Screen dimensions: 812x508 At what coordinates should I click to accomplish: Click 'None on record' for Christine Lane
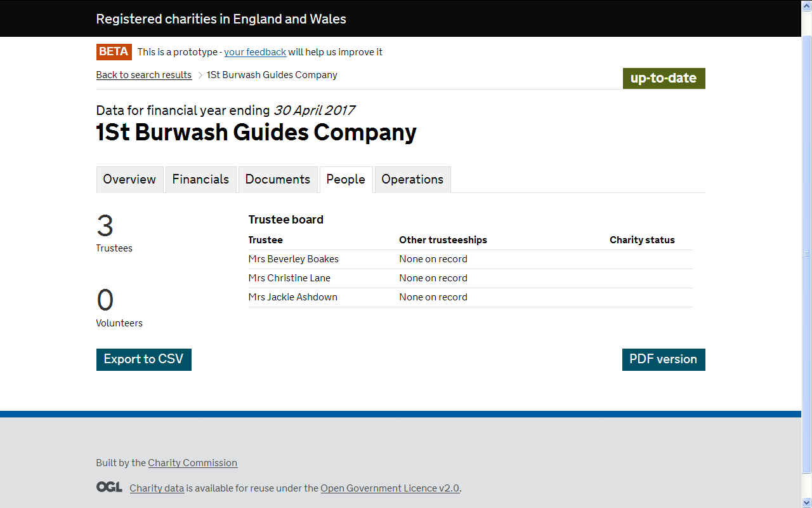pyautogui.click(x=433, y=278)
